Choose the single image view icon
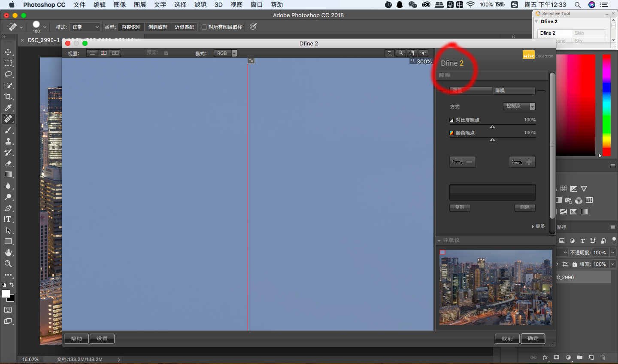Screen dimensions: 618x364 click(x=92, y=53)
